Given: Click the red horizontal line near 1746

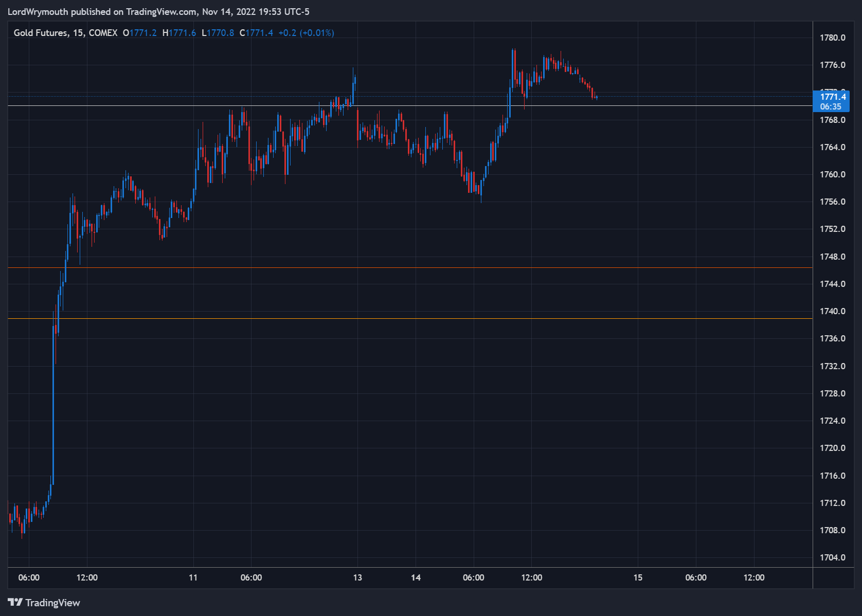Looking at the screenshot, I should tap(410, 268).
